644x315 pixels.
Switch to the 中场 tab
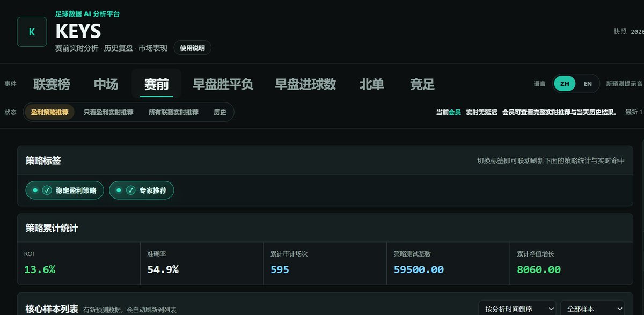point(106,84)
